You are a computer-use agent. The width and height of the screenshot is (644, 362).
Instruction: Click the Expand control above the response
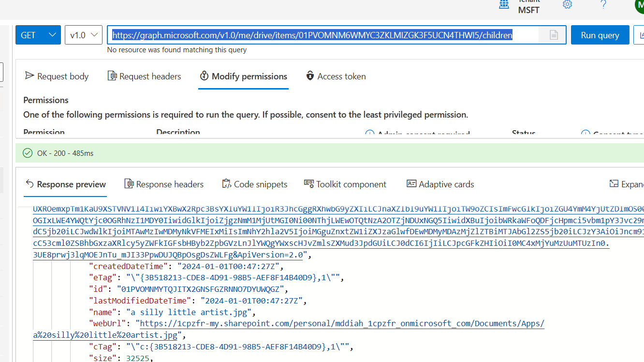coord(629,184)
